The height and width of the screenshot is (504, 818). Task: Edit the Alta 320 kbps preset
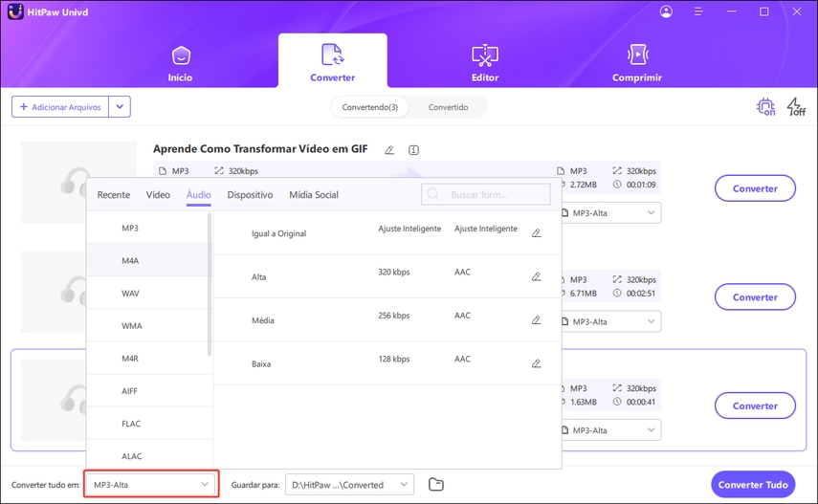tap(536, 276)
